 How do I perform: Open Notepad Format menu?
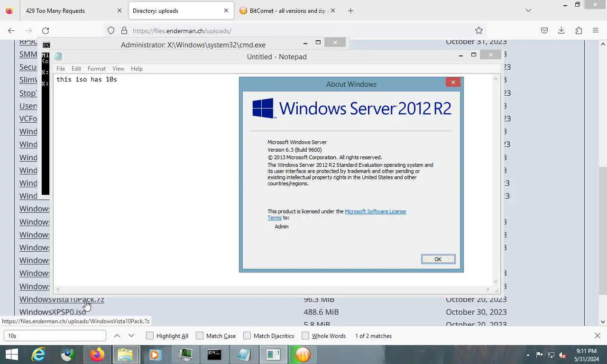pos(97,68)
